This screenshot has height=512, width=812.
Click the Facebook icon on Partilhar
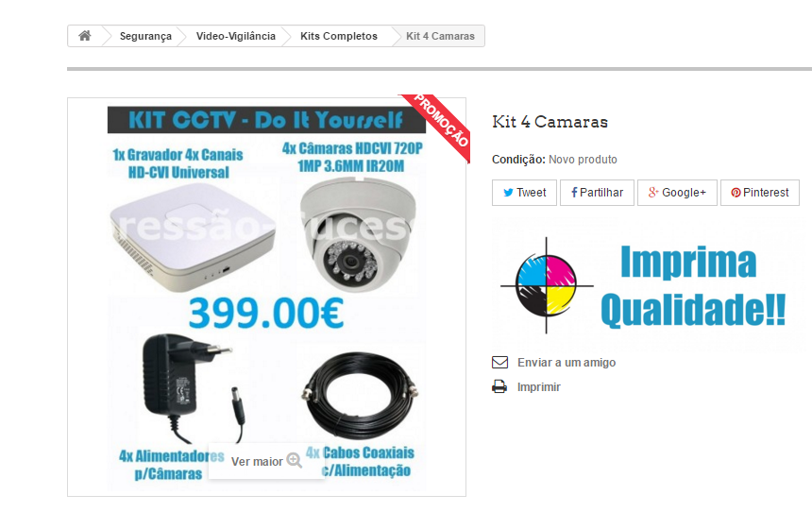click(x=574, y=193)
